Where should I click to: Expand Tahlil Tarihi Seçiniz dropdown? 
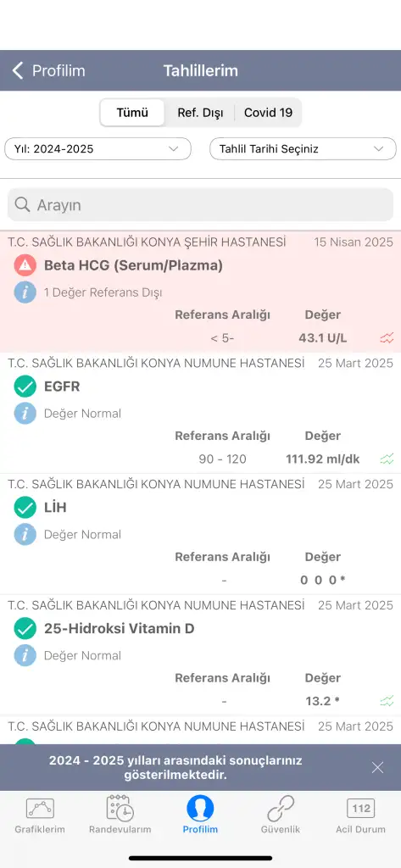tap(303, 149)
